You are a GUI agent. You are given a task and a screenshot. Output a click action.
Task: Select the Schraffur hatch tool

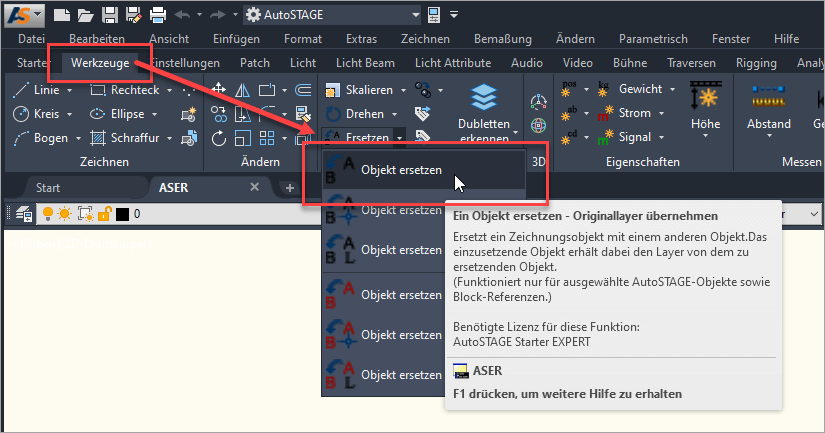click(126, 138)
